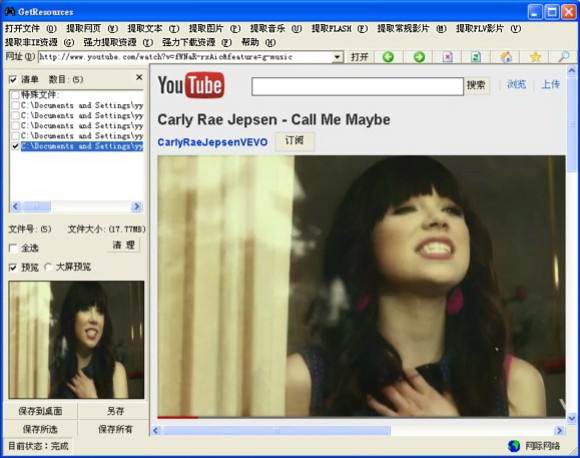The height and width of the screenshot is (458, 580).
Task: Stop page loading with red X icon
Action: (x=448, y=57)
